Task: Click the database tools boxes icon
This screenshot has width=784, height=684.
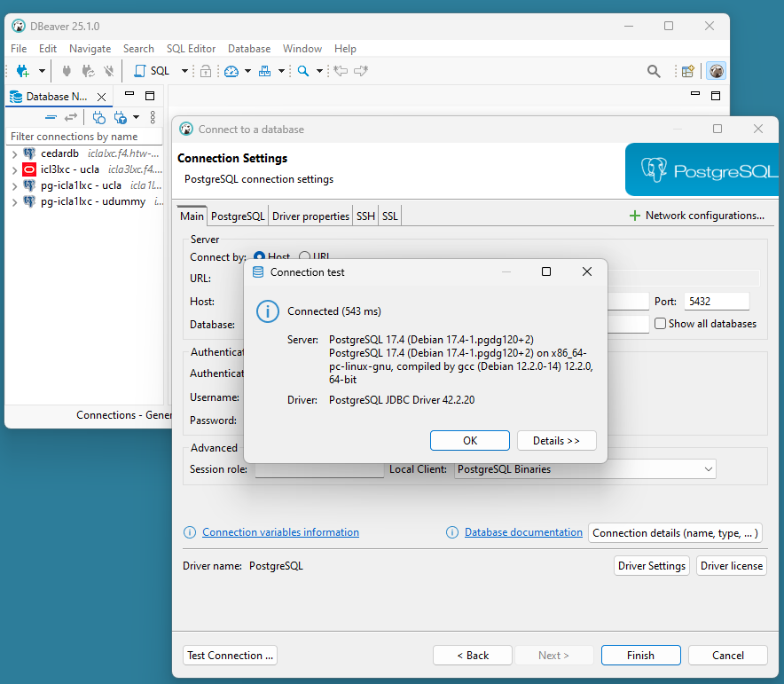Action: pos(264,71)
